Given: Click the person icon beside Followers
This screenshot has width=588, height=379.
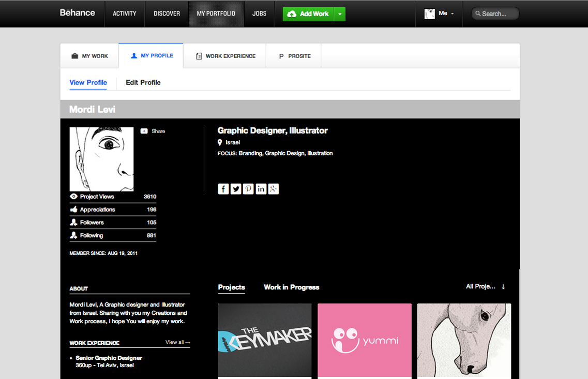Looking at the screenshot, I should click(x=73, y=222).
